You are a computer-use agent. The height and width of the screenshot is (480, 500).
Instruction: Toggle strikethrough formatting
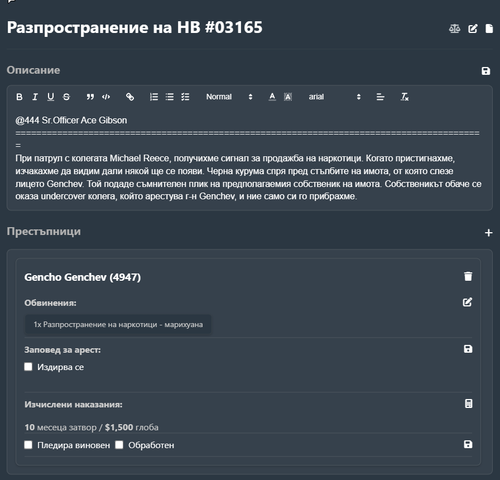click(x=66, y=97)
